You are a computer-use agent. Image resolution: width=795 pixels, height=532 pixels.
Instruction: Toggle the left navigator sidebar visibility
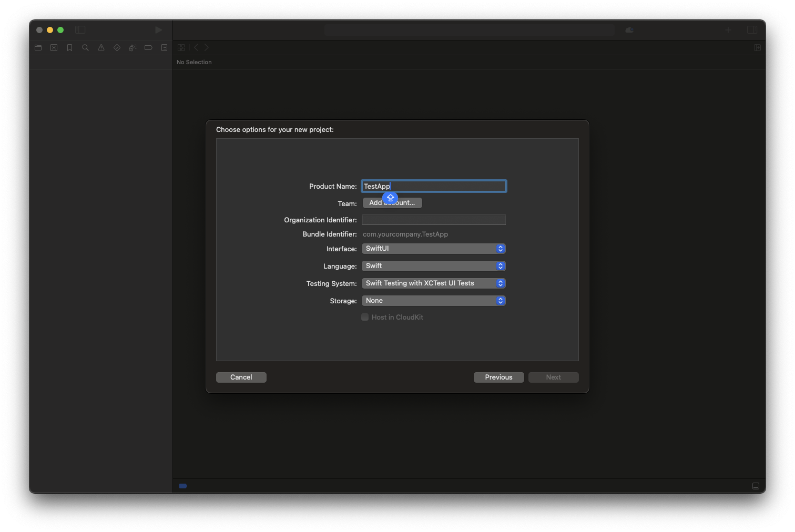coord(80,30)
